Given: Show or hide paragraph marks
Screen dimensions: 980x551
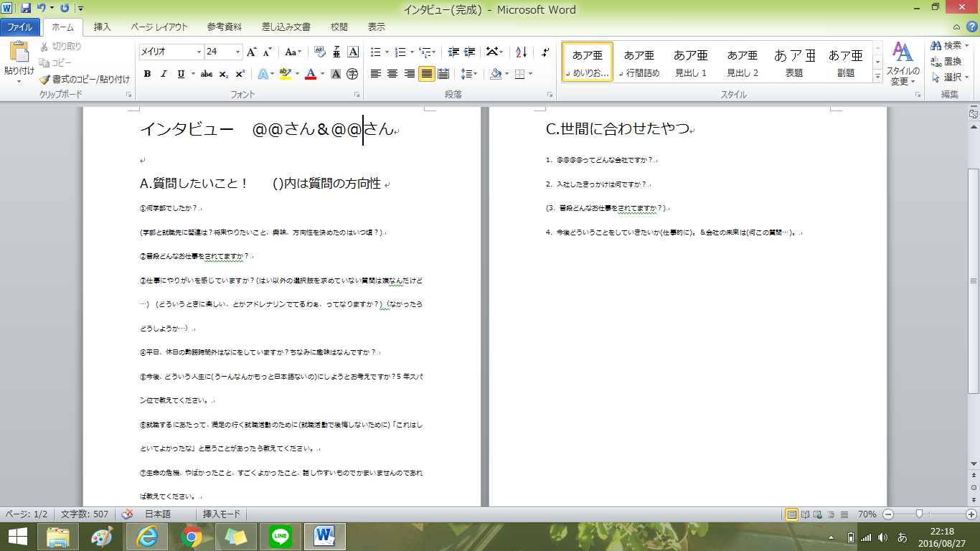Looking at the screenshot, I should (545, 52).
